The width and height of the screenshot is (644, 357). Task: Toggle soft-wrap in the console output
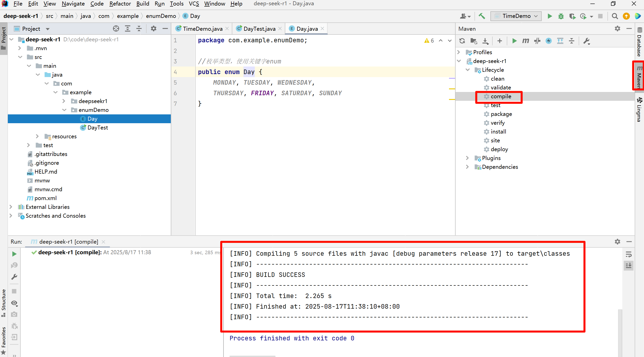pos(629,254)
